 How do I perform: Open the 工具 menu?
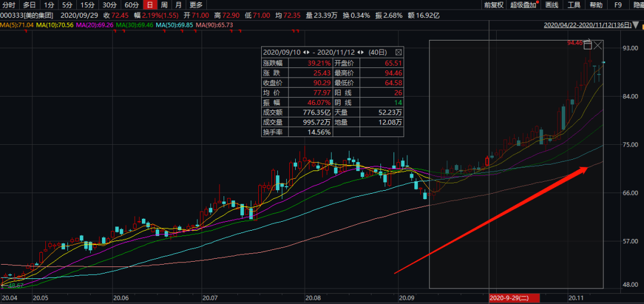(x=574, y=5)
